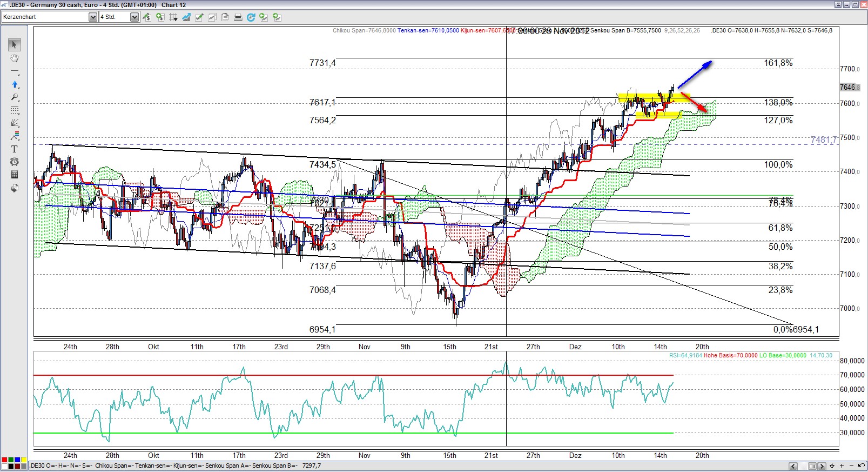
Task: Pick the text annotation tool
Action: click(15, 149)
